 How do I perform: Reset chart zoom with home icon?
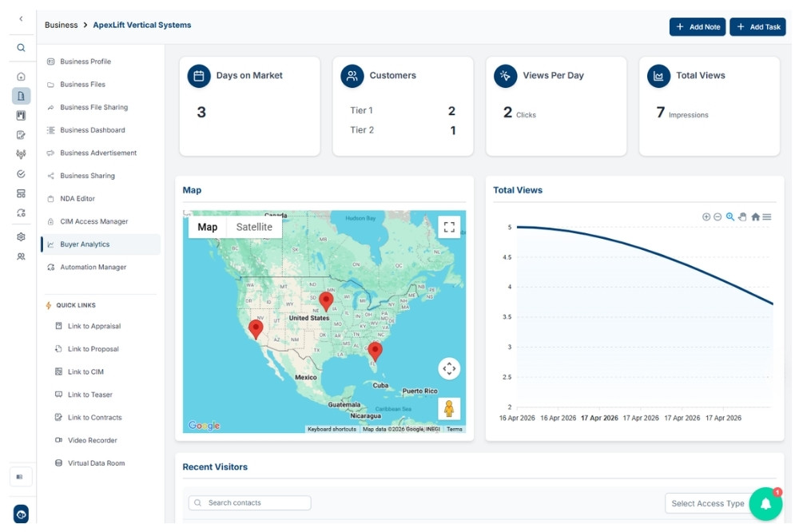coord(756,217)
